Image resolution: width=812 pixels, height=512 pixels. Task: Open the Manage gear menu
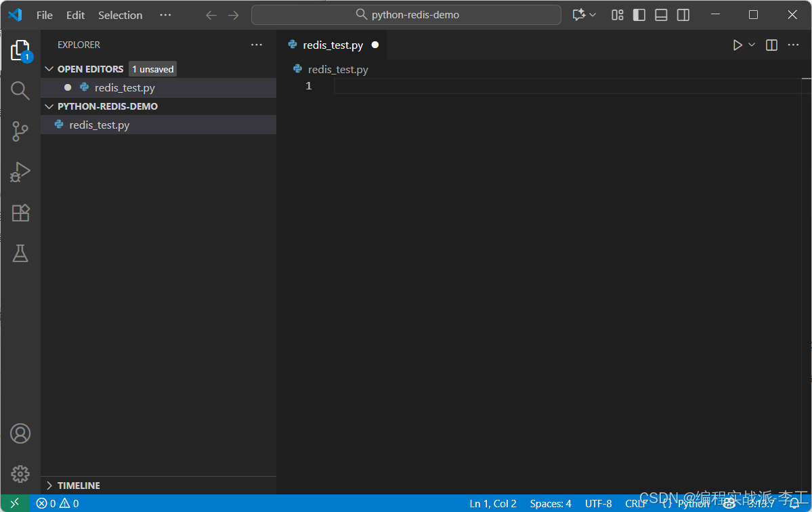(20, 473)
